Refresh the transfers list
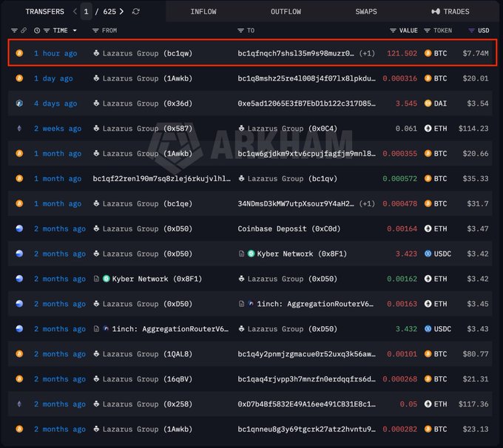 (136, 12)
